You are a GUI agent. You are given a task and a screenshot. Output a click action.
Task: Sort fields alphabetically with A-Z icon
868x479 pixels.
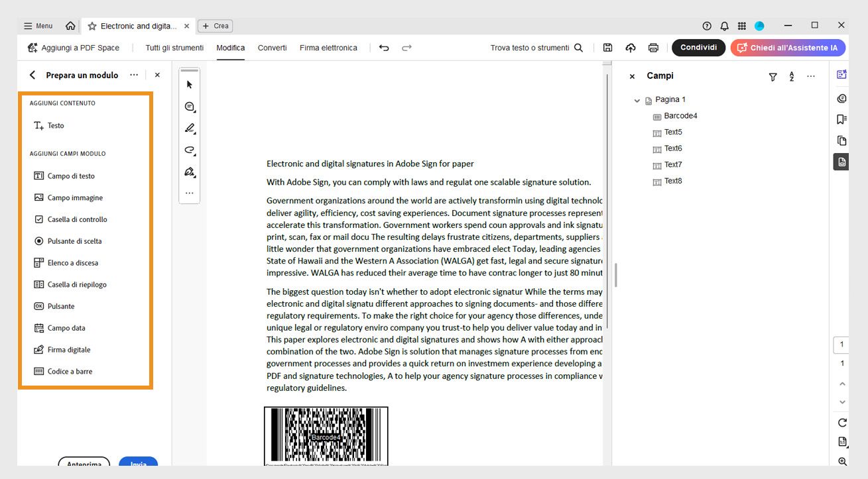pos(792,77)
